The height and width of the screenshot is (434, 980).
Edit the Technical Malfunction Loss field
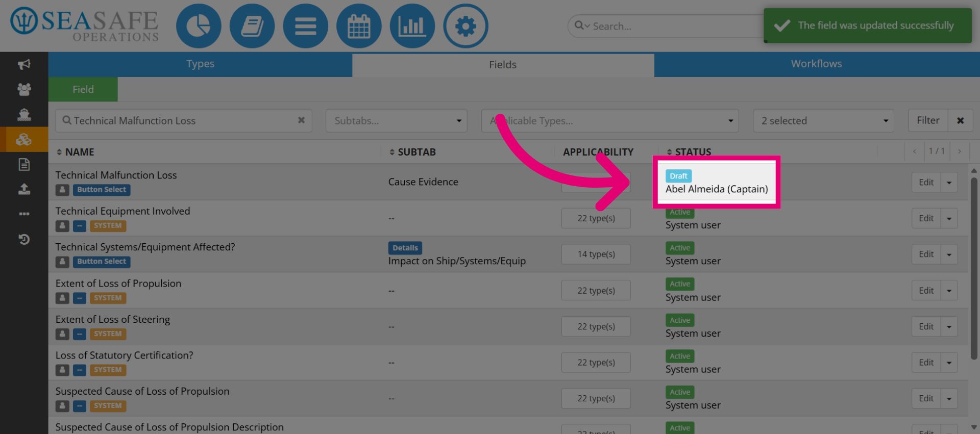click(926, 182)
